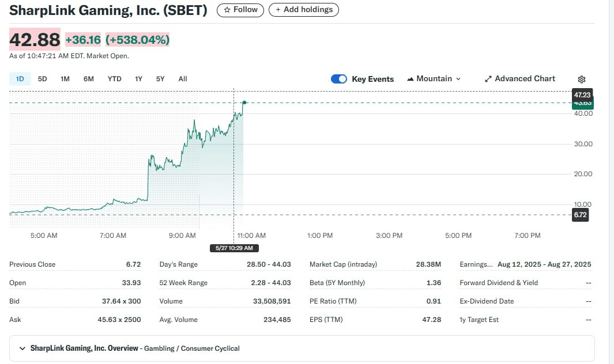Show the 1Y chart range
Image resolution: width=614 pixels, height=364 pixels.
138,79
